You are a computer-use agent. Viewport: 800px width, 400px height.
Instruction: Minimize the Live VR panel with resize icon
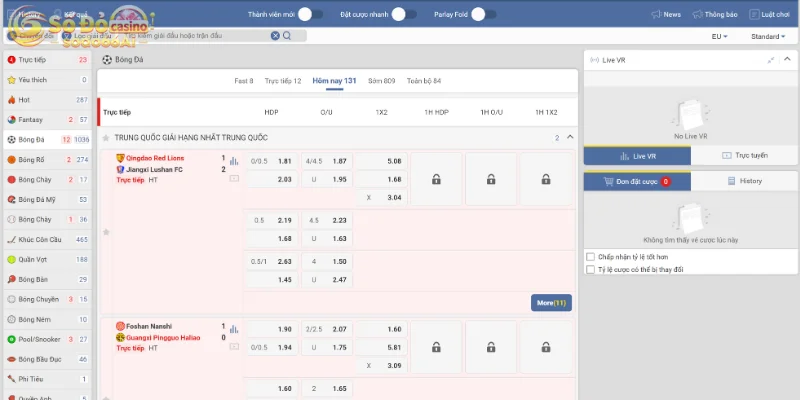770,60
